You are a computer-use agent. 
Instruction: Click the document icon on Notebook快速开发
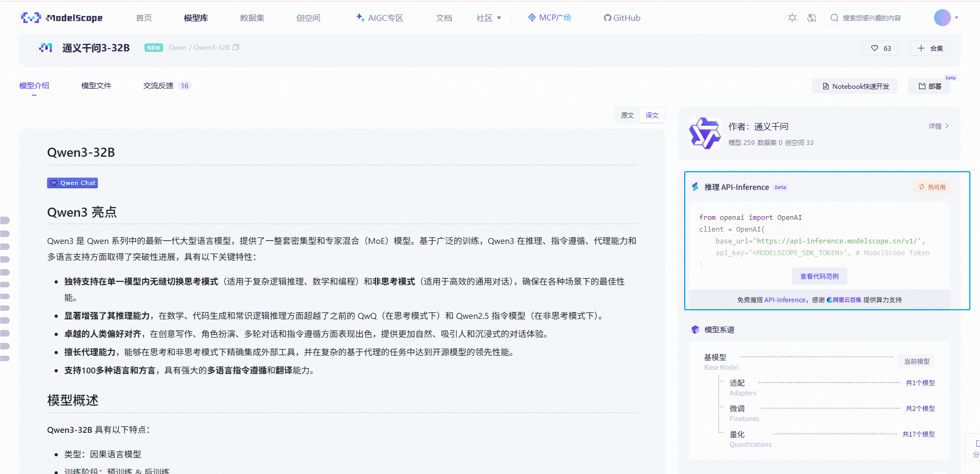click(825, 86)
